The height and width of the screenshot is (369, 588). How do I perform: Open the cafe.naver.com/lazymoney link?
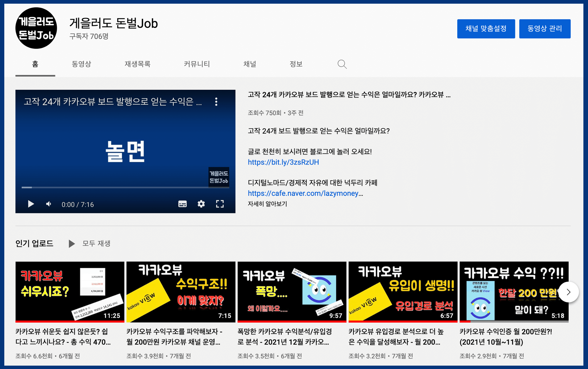coord(305,193)
